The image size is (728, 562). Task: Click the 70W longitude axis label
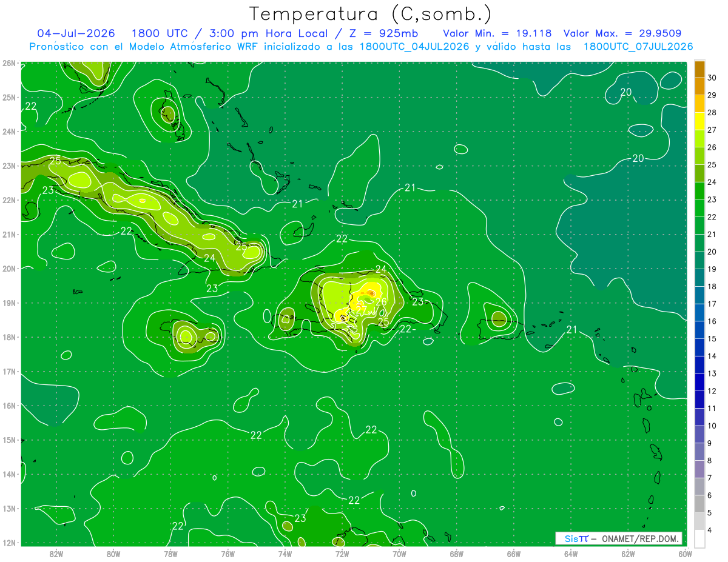pos(399,554)
